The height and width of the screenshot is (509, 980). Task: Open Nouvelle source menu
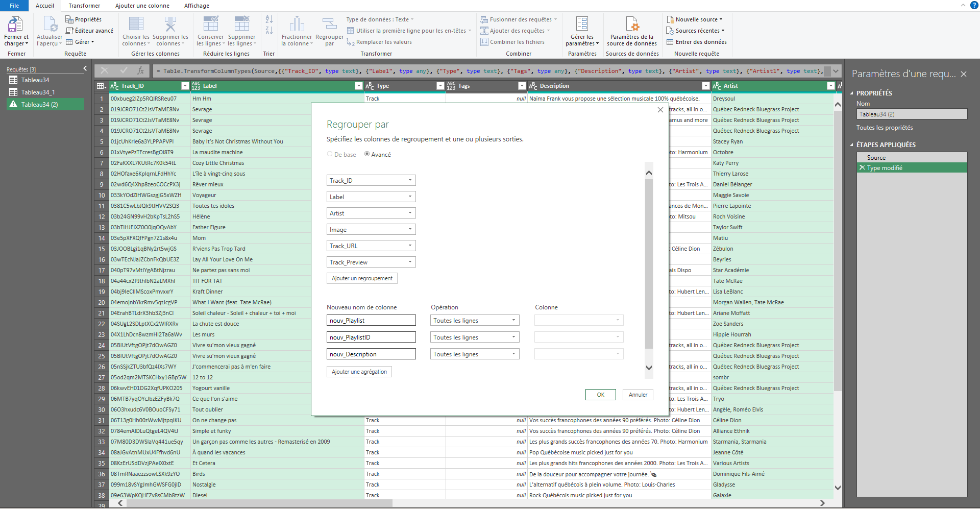coord(695,19)
